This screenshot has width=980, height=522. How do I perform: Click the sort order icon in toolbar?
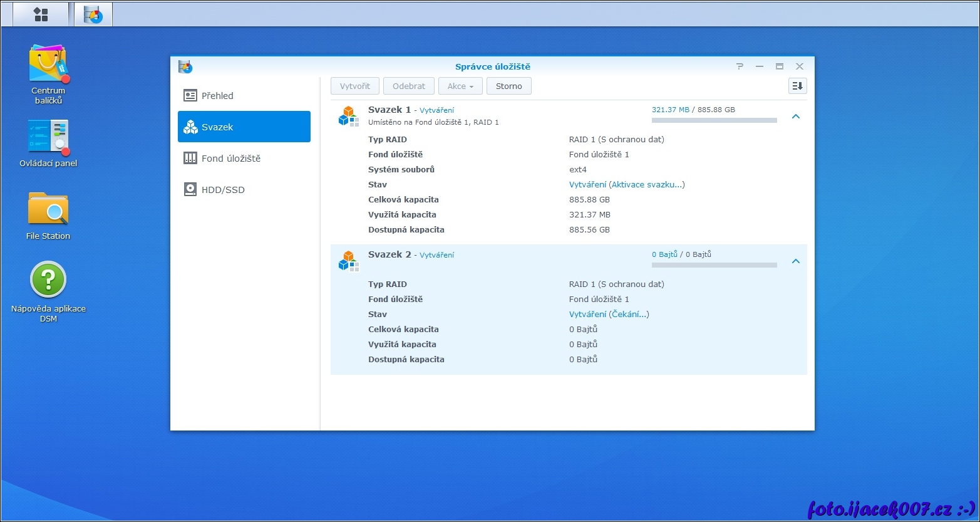(x=797, y=86)
